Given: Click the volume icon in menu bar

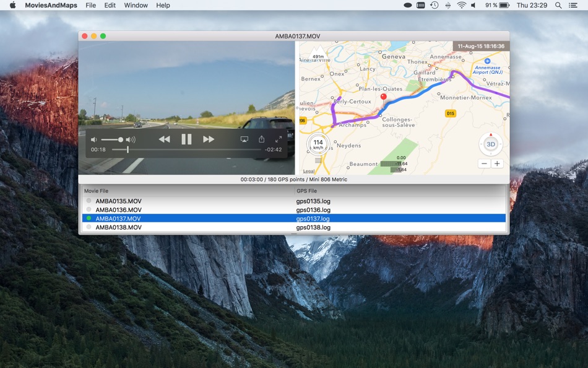Looking at the screenshot, I should click(473, 5).
